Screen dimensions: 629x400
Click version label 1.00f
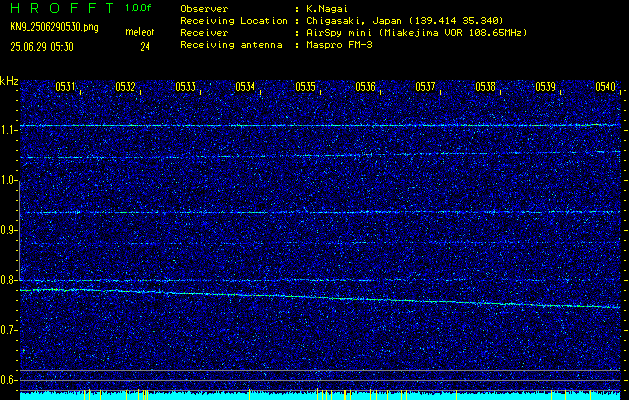(x=138, y=8)
